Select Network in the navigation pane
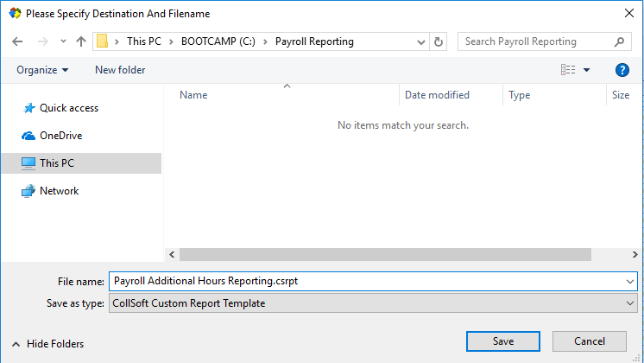This screenshot has width=644, height=363. point(59,191)
